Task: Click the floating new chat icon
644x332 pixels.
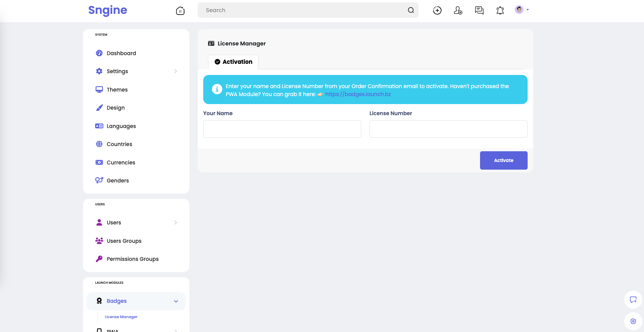Action: coord(633,300)
